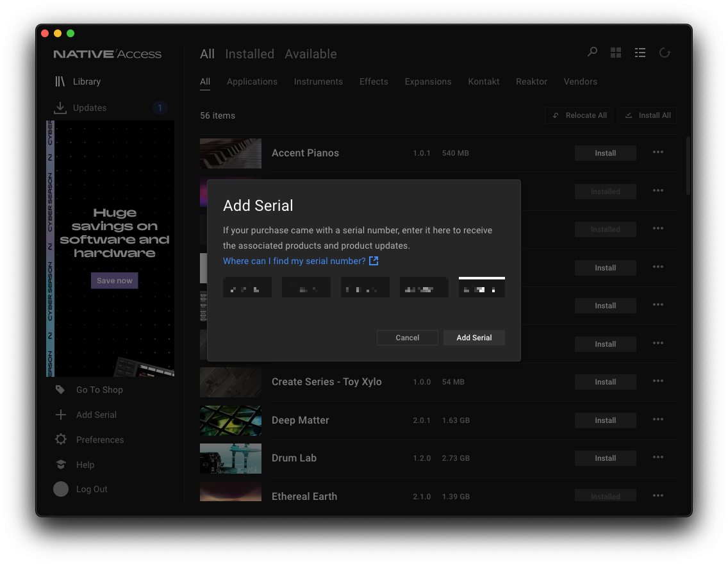The height and width of the screenshot is (564, 728).
Task: Click the Create Series - Toy Xylo thumbnail
Action: coord(230,382)
